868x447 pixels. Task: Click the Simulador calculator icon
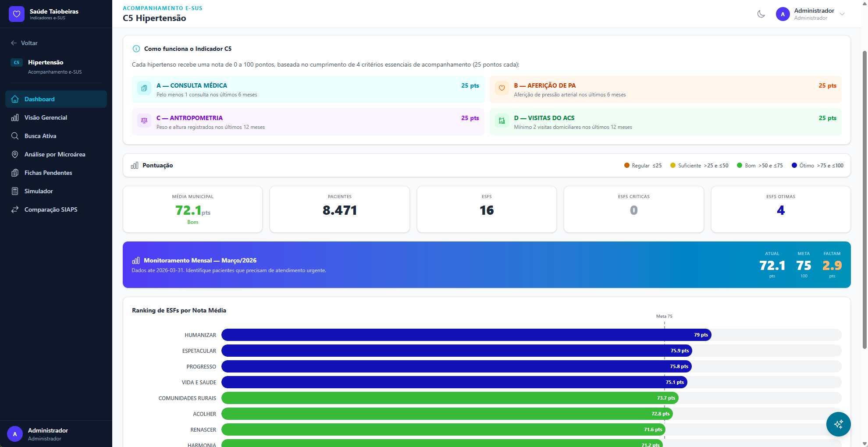[15, 191]
